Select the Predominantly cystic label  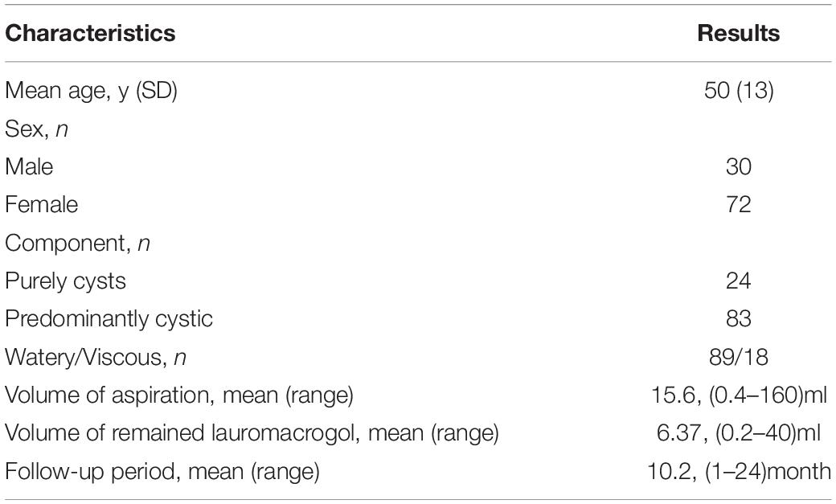click(109, 319)
